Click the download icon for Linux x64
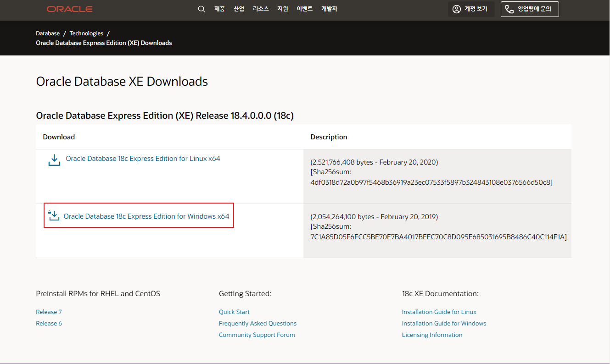This screenshot has height=364, width=610. (x=54, y=160)
